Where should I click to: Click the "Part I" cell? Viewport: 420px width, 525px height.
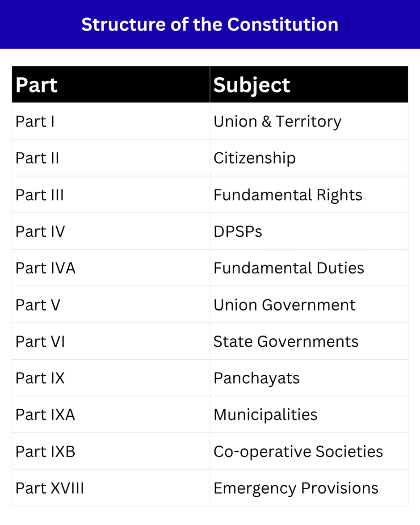click(35, 122)
